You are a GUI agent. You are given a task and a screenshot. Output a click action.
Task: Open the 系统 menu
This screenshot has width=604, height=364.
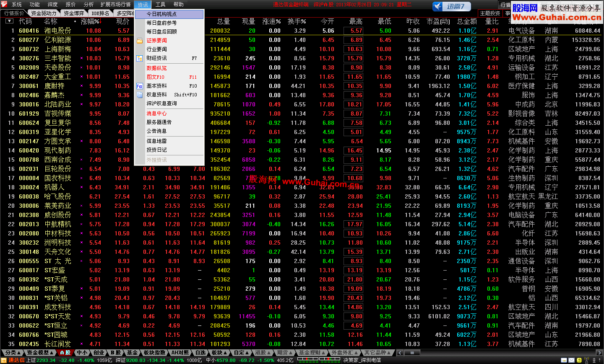click(17, 5)
